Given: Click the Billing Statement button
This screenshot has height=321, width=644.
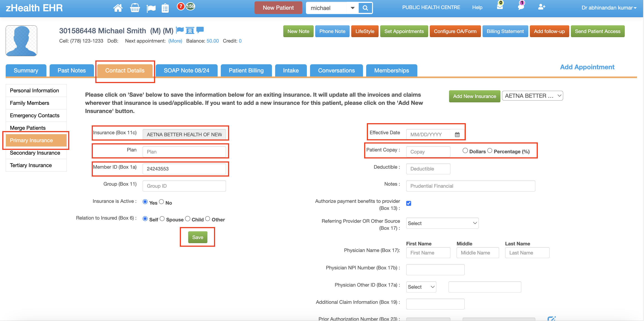Looking at the screenshot, I should pos(505,31).
